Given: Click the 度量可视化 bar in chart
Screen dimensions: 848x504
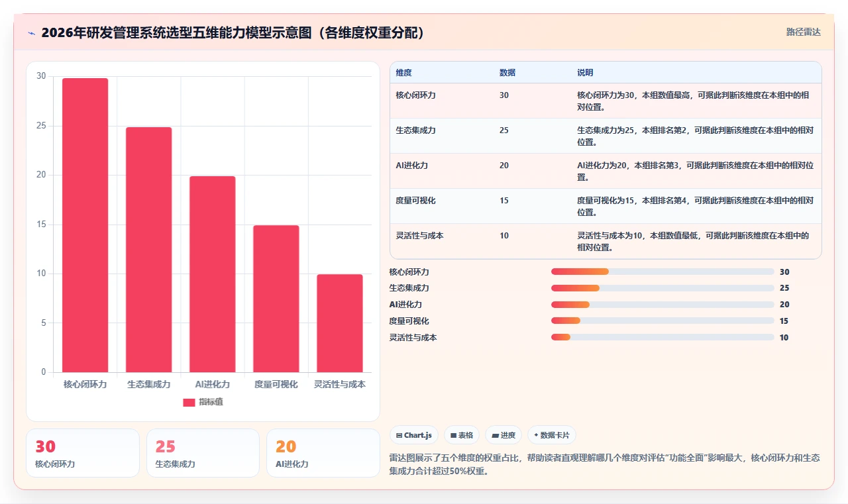Looking at the screenshot, I should pos(276,299).
